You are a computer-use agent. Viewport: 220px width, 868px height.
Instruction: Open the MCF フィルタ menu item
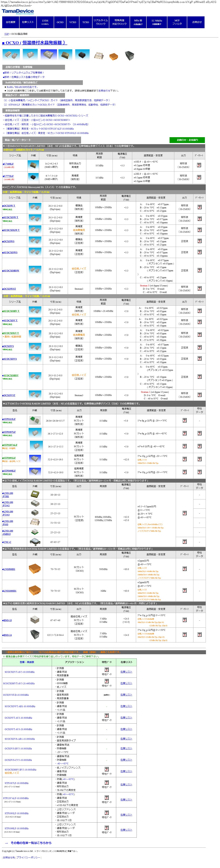pyautogui.click(x=177, y=22)
